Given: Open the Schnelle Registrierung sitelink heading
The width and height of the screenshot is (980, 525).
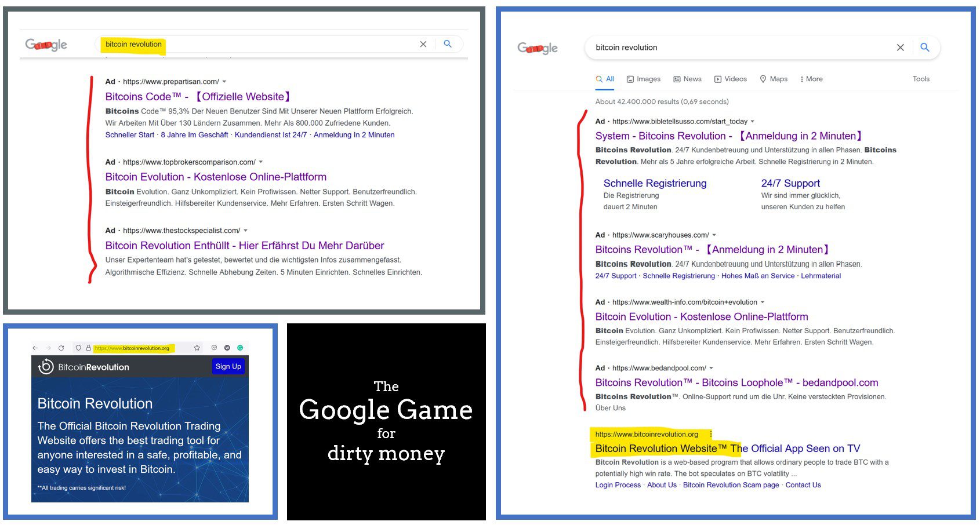Looking at the screenshot, I should click(x=655, y=184).
